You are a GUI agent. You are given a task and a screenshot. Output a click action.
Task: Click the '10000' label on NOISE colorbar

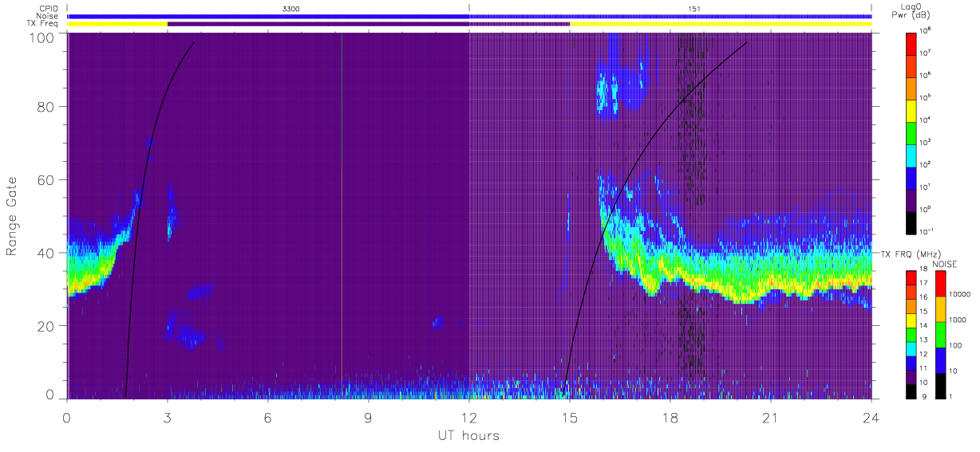click(x=960, y=295)
